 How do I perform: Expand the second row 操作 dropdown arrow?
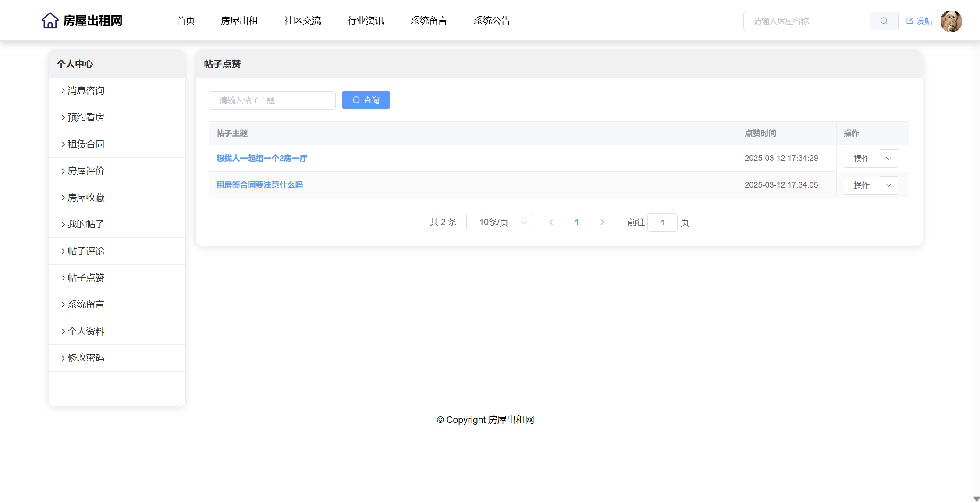[888, 185]
